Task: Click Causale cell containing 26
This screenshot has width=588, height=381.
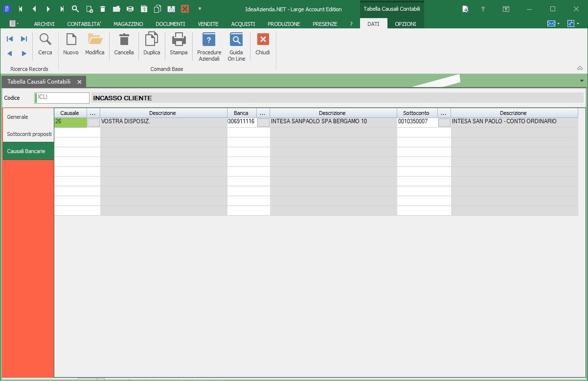Action: click(70, 122)
